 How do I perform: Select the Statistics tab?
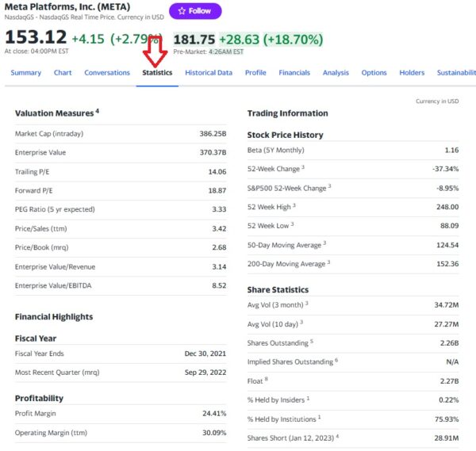point(157,73)
